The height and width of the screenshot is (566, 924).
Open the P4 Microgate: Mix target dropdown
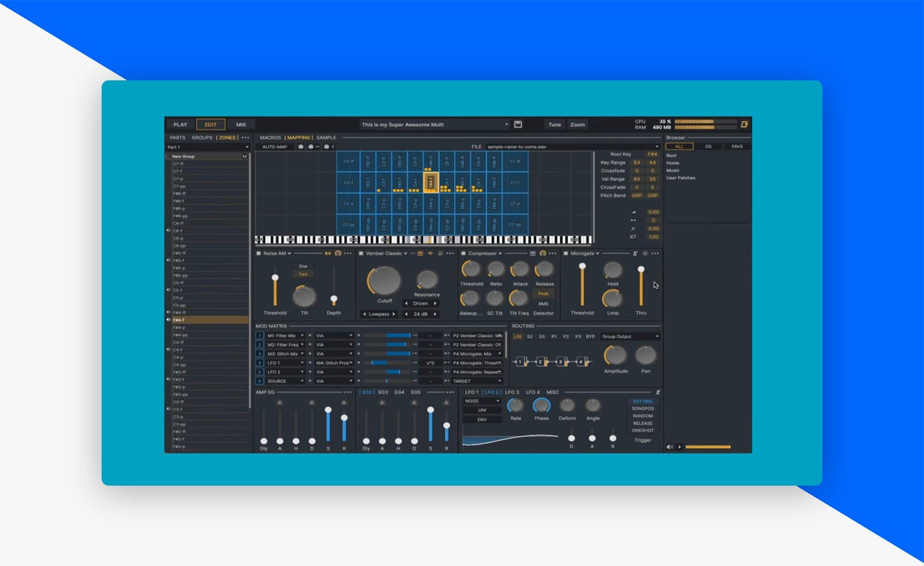click(478, 353)
